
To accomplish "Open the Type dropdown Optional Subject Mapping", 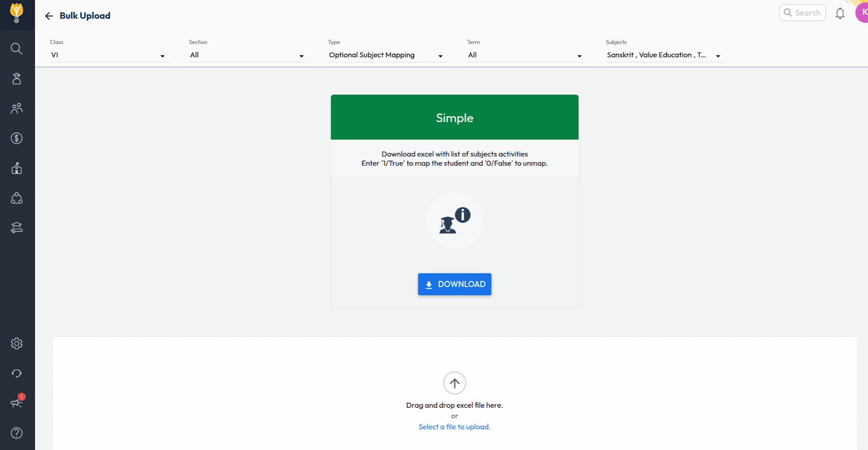I will [386, 55].
